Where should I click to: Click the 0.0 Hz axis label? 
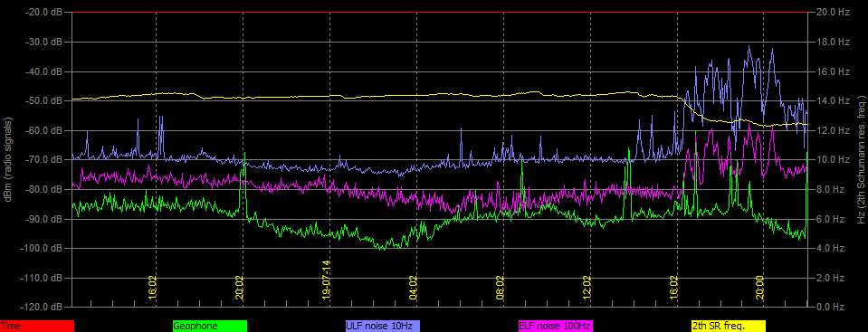pyautogui.click(x=830, y=307)
